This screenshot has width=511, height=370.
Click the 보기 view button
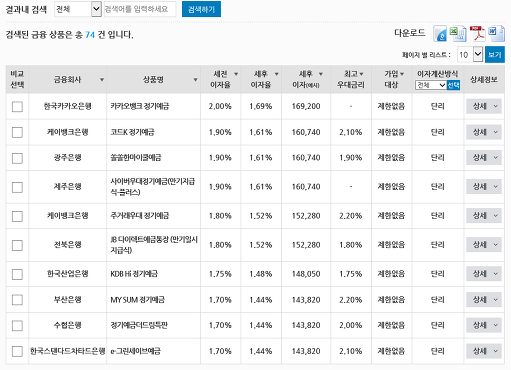pyautogui.click(x=495, y=54)
